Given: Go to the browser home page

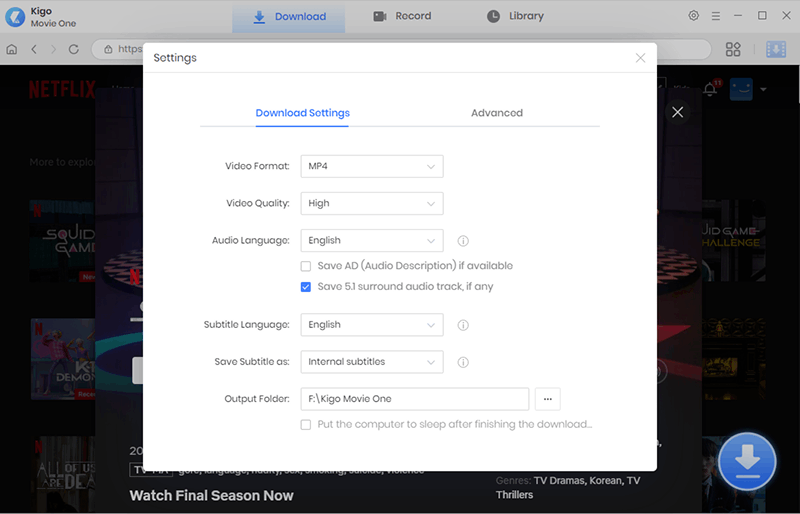Looking at the screenshot, I should point(12,49).
